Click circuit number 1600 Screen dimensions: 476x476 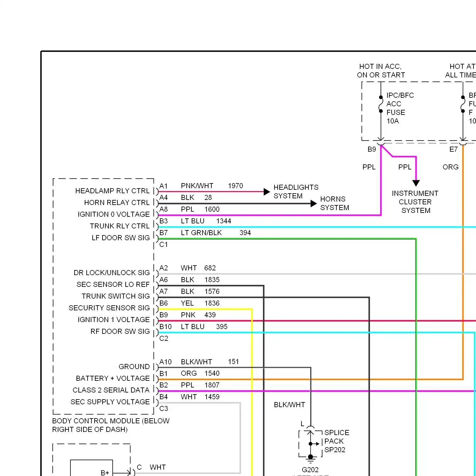(212, 209)
